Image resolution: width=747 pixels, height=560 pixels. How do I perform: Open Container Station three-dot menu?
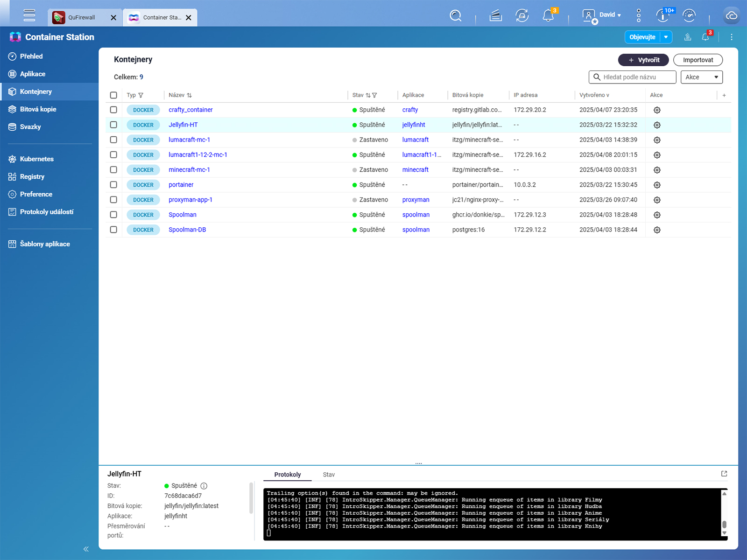[x=732, y=37]
